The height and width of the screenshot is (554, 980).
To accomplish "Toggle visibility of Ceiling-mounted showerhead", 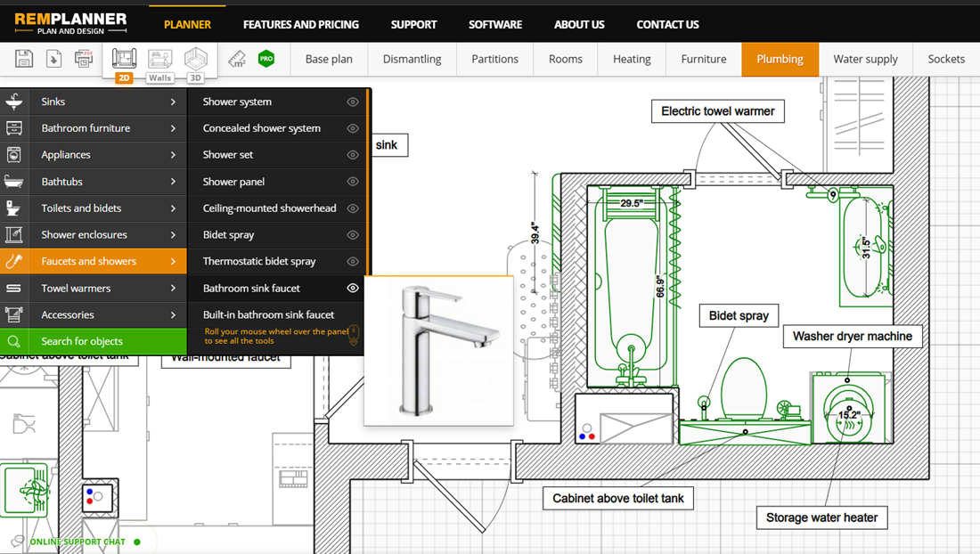I will point(353,208).
